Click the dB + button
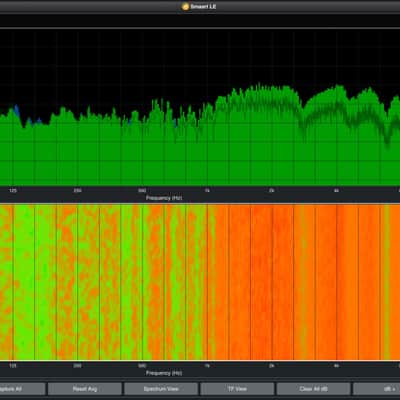Image resolution: width=400 pixels, height=400 pixels. coord(377,389)
